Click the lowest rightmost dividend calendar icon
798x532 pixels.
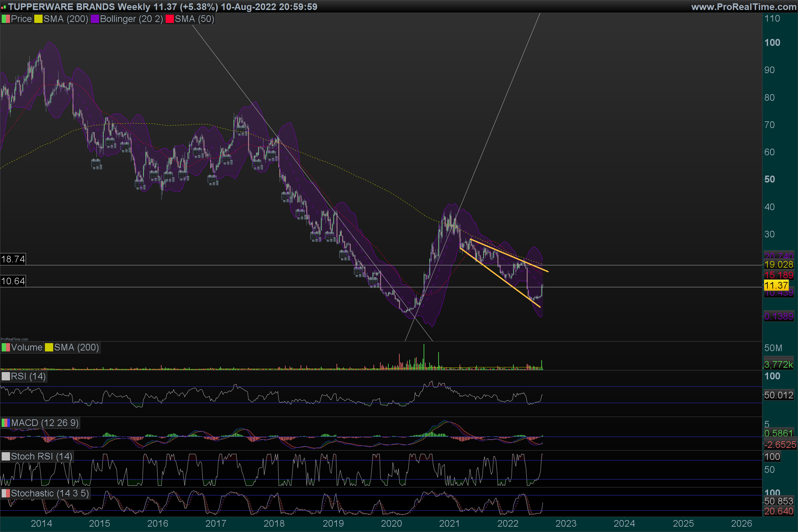373,282
